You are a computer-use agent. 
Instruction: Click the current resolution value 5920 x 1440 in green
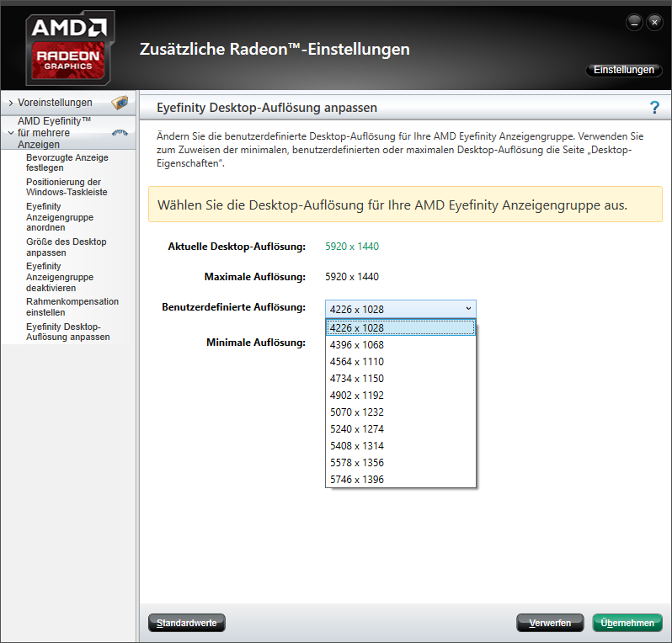click(352, 247)
